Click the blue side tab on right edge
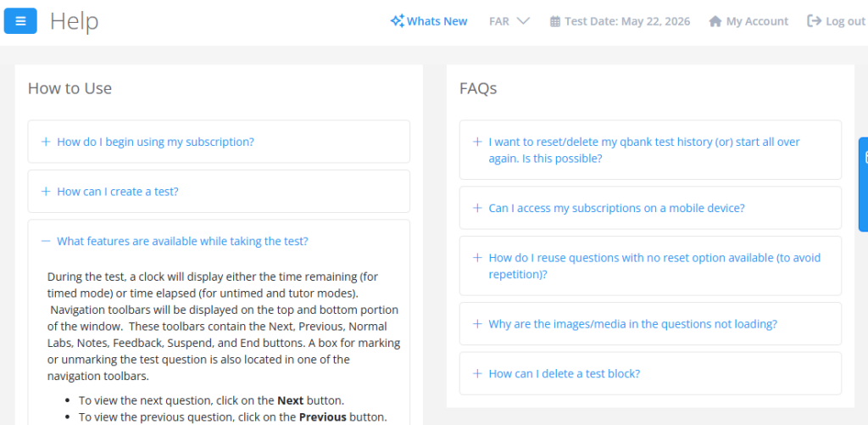868x425 pixels. point(863,184)
